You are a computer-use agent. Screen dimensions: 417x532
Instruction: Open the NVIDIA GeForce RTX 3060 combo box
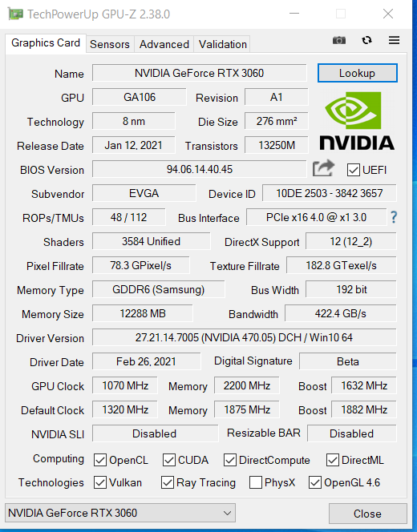click(x=120, y=513)
